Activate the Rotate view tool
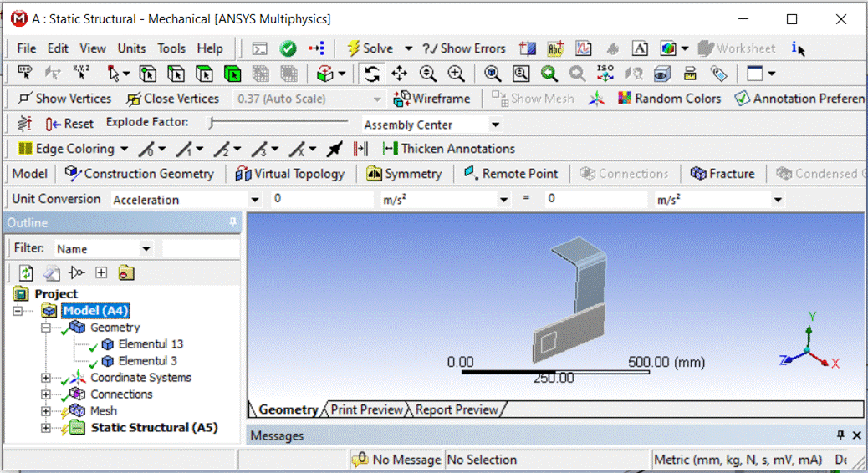The width and height of the screenshot is (868, 473). pyautogui.click(x=372, y=73)
